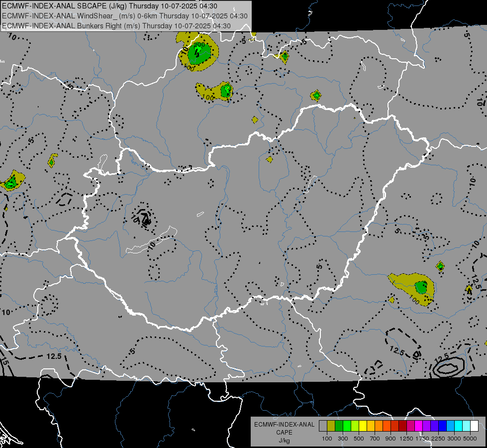This screenshot has height=448, width=487.
Task: Select the dark green legend swatch
Action: coord(339,426)
